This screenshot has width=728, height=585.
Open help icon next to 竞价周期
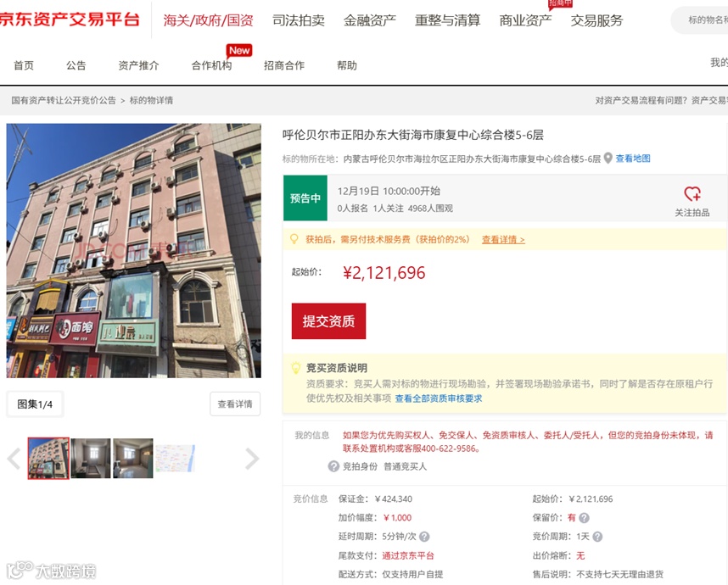(x=597, y=537)
